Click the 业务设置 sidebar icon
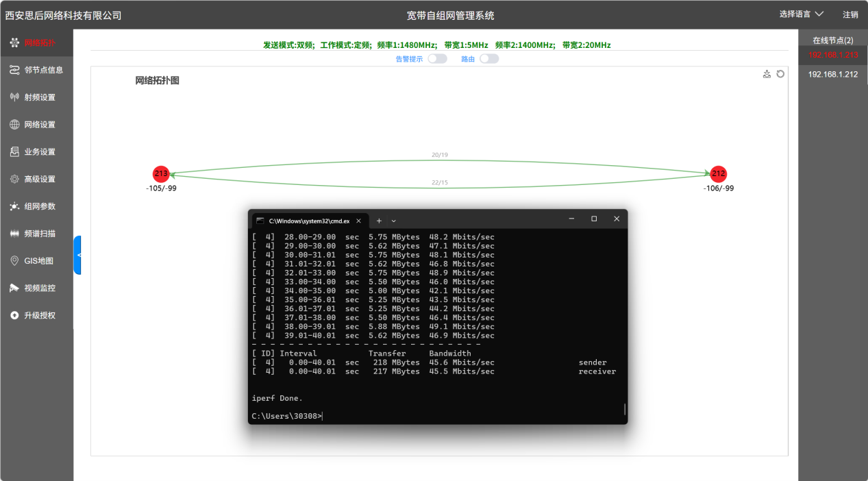 14,151
